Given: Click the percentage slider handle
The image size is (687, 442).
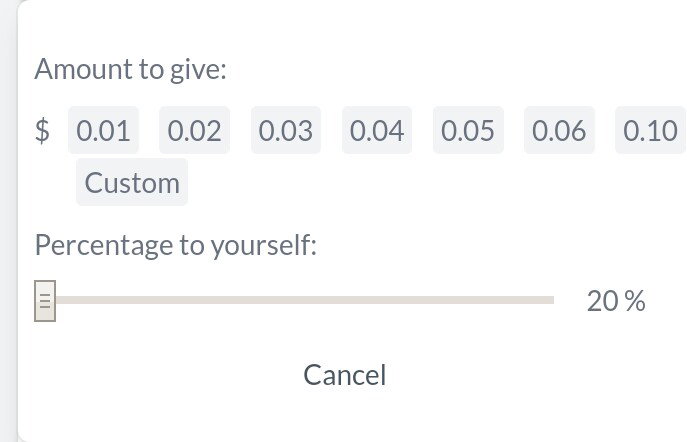Looking at the screenshot, I should [45, 301].
